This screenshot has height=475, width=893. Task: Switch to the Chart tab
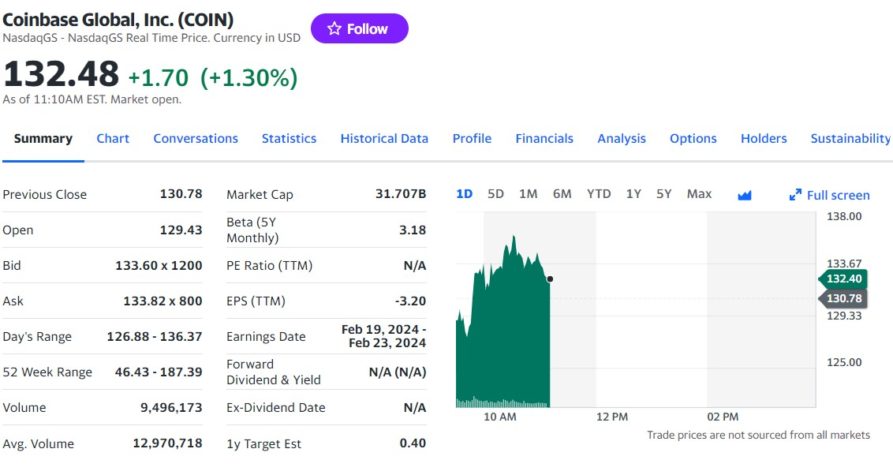113,139
